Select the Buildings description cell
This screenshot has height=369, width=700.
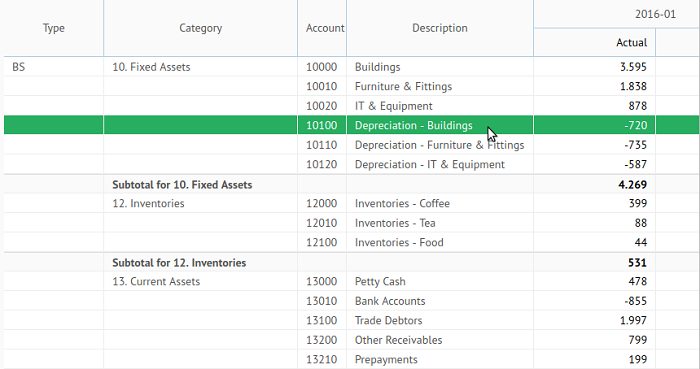[440, 67]
